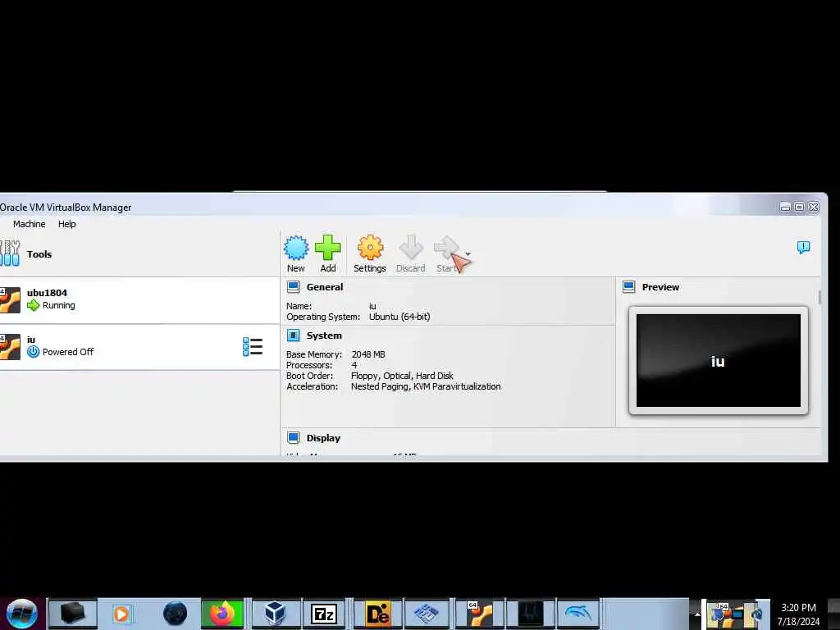Click the dolphin taskbar icon

coord(578,614)
